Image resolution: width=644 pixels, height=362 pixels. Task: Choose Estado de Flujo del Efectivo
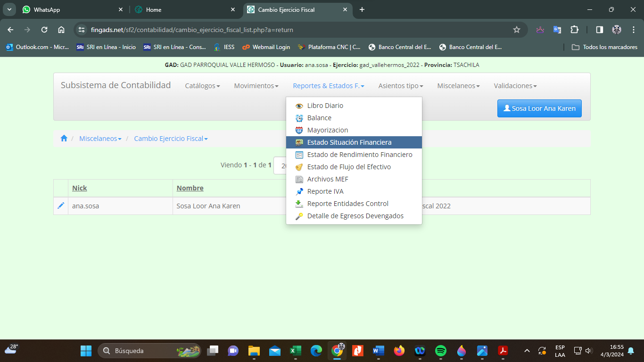tap(349, 167)
